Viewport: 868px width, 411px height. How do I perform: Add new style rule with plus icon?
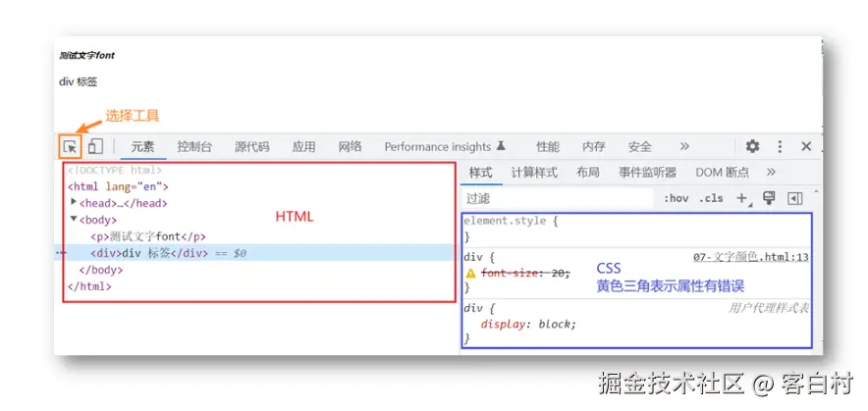(x=741, y=198)
